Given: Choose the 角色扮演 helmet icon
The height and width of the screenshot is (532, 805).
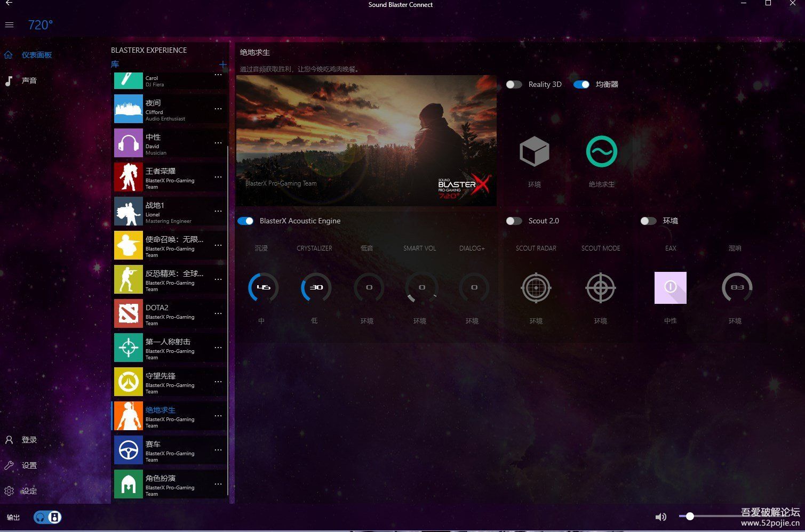Looking at the screenshot, I should click(129, 484).
